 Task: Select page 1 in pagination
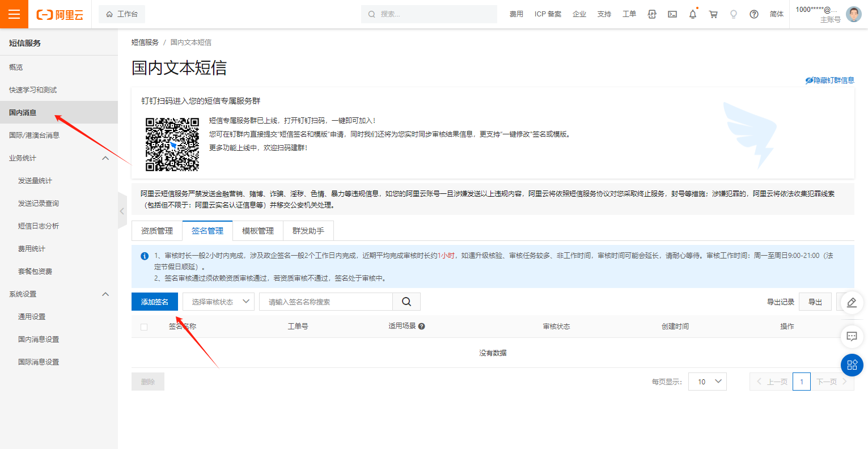pyautogui.click(x=802, y=382)
